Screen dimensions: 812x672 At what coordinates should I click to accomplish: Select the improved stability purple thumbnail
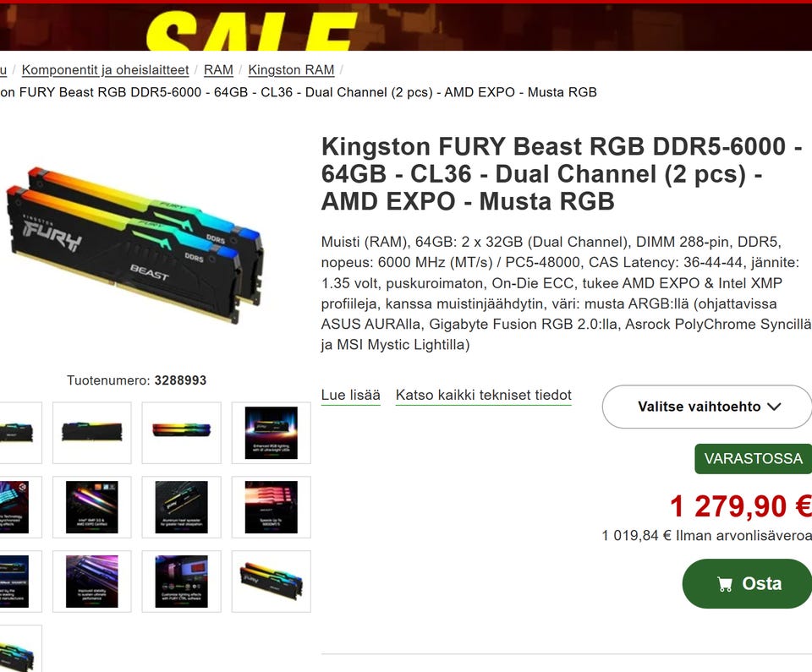[92, 582]
